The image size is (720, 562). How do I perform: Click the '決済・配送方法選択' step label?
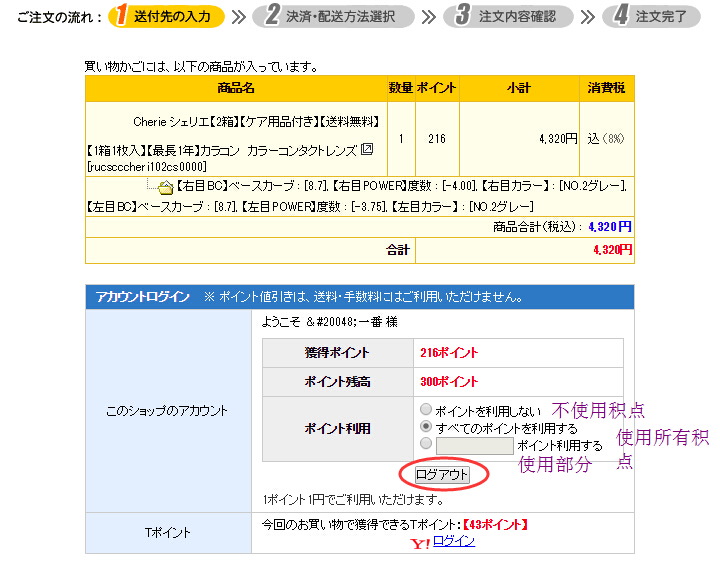point(340,17)
